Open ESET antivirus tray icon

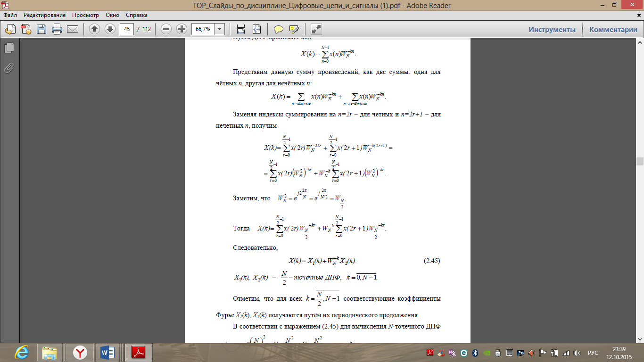[x=464, y=353]
